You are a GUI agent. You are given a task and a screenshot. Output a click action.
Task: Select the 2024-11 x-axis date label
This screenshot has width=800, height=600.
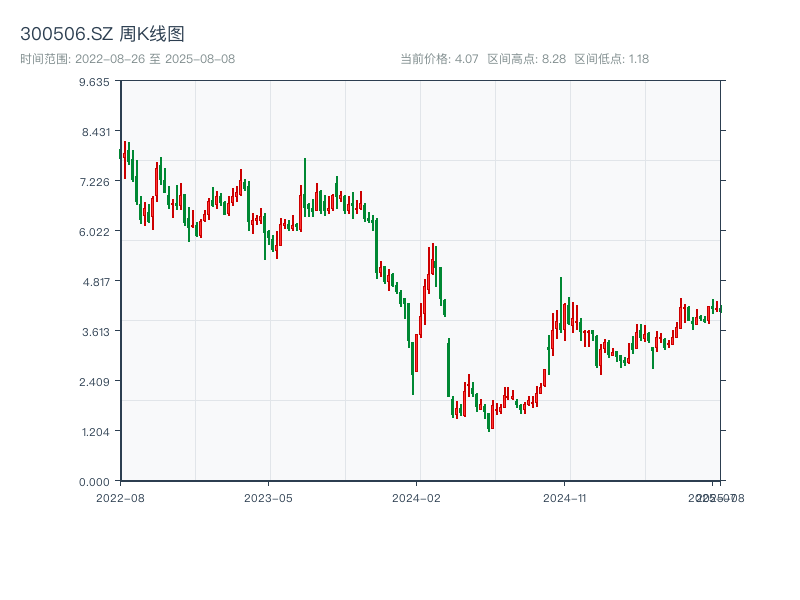[565, 497]
